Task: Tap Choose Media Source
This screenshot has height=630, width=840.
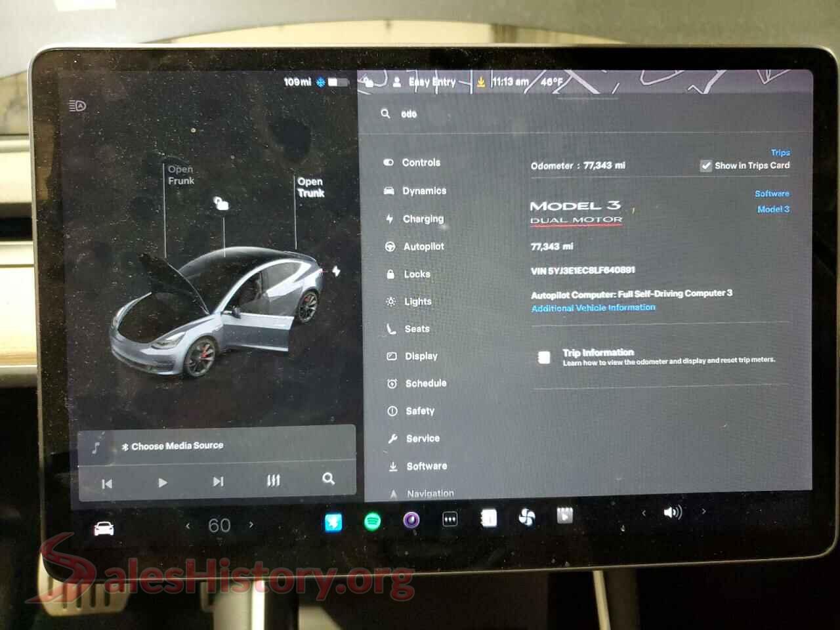Action: [x=173, y=446]
